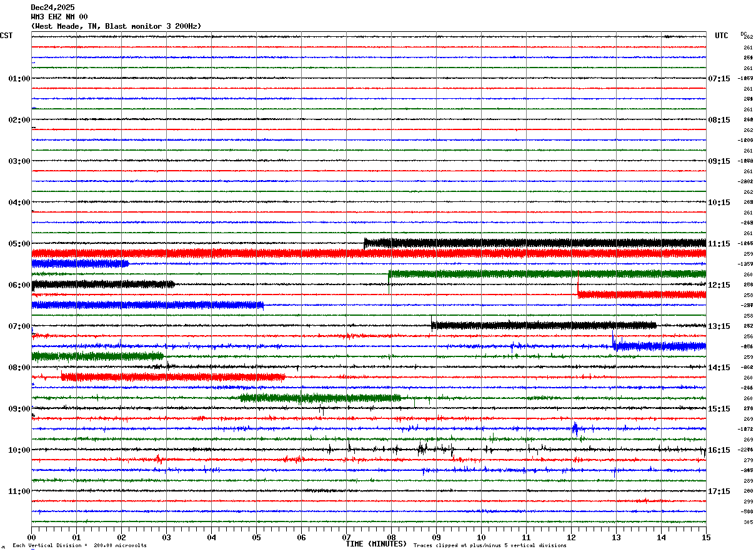Click minute axis tick label 03
756x554 pixels.
[x=166, y=537]
